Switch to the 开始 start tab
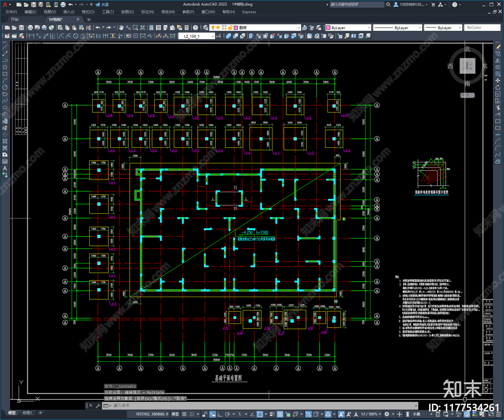Image resolution: width=504 pixels, height=420 pixels. 15,20
